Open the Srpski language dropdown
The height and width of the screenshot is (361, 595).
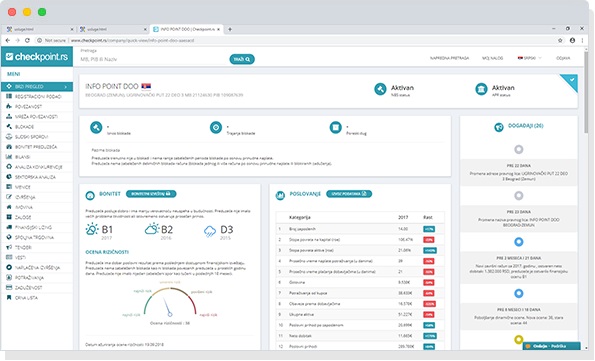pos(530,58)
